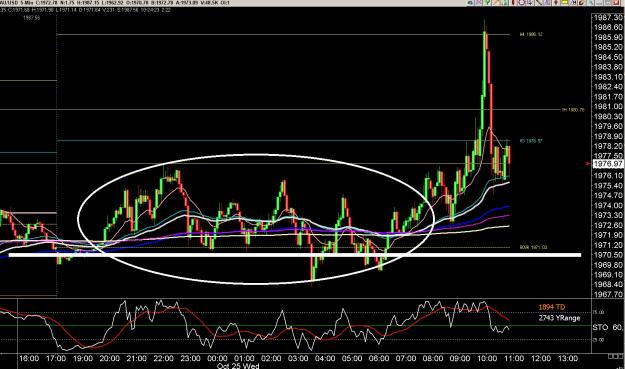Click the stochastic 75.00 level label

click(x=599, y=312)
